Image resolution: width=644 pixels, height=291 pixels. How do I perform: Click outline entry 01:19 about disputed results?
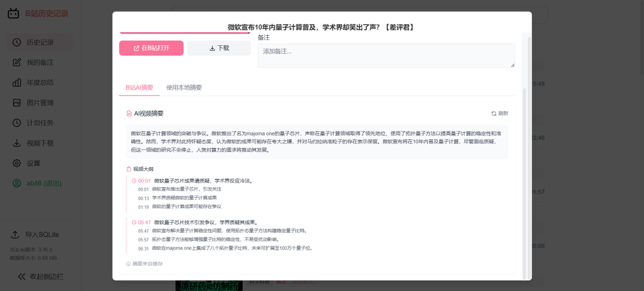click(180, 206)
